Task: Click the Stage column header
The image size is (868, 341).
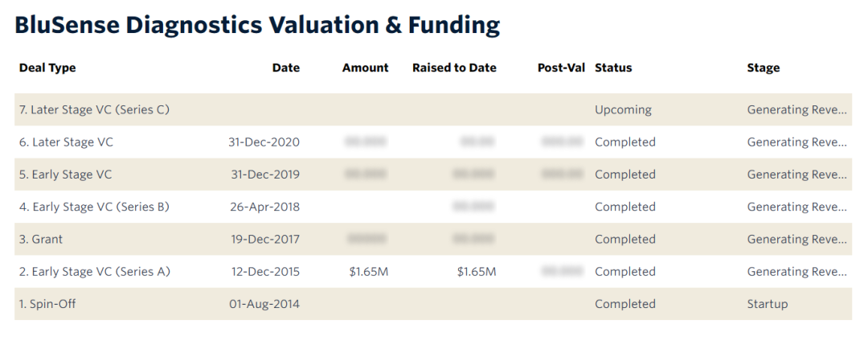Action: pos(763,68)
